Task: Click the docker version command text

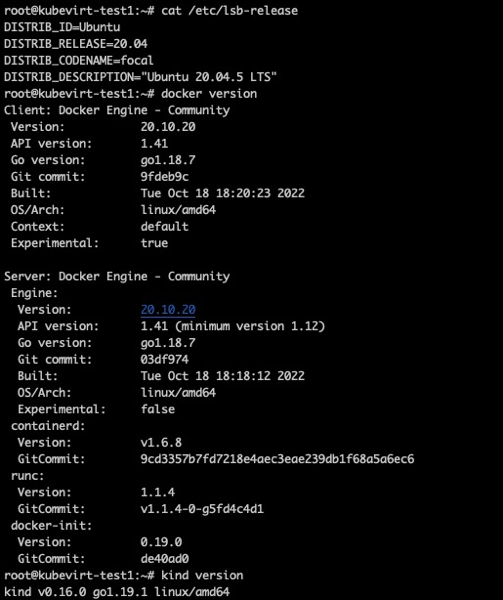Action: pos(209,94)
